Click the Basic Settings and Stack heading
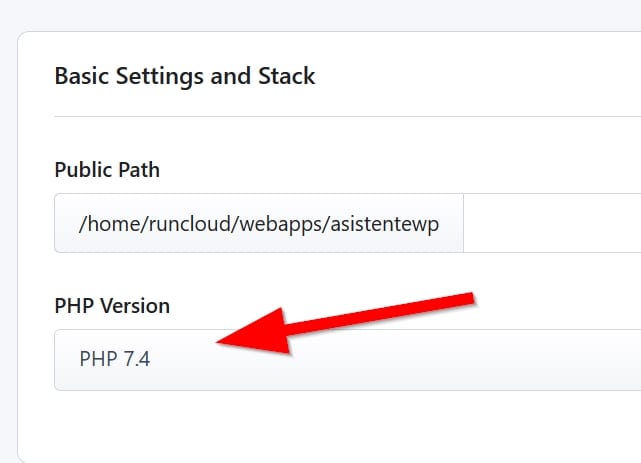641x463 pixels. click(x=185, y=76)
